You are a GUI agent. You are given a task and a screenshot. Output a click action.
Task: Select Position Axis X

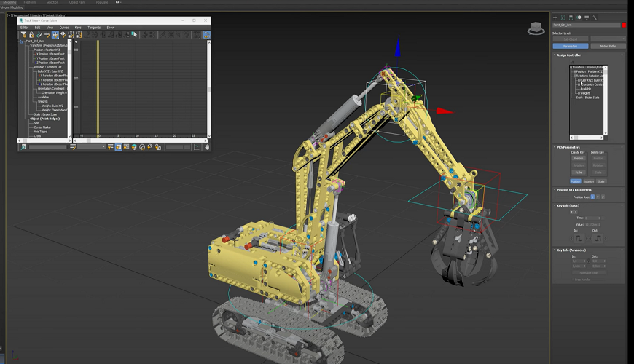pos(592,197)
